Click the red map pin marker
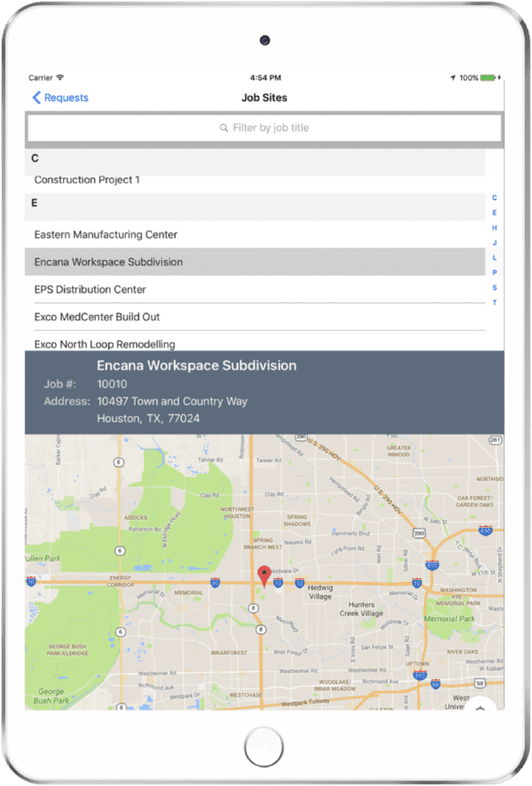 click(x=263, y=575)
